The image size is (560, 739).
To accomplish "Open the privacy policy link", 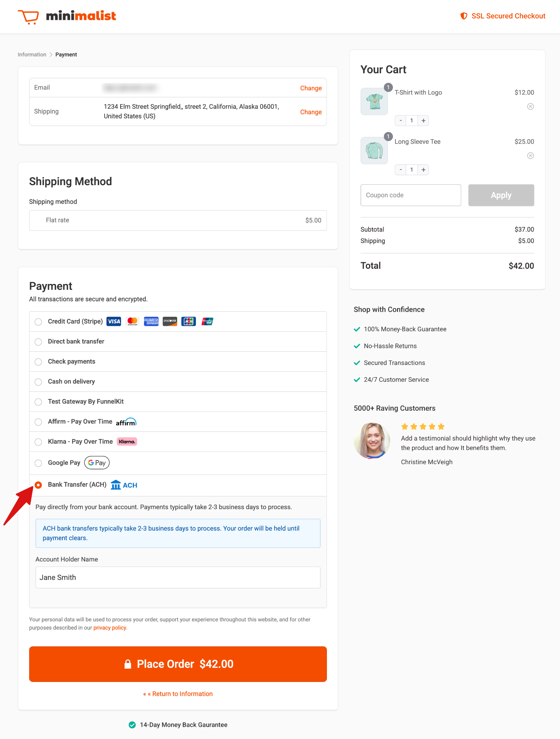I will click(110, 628).
